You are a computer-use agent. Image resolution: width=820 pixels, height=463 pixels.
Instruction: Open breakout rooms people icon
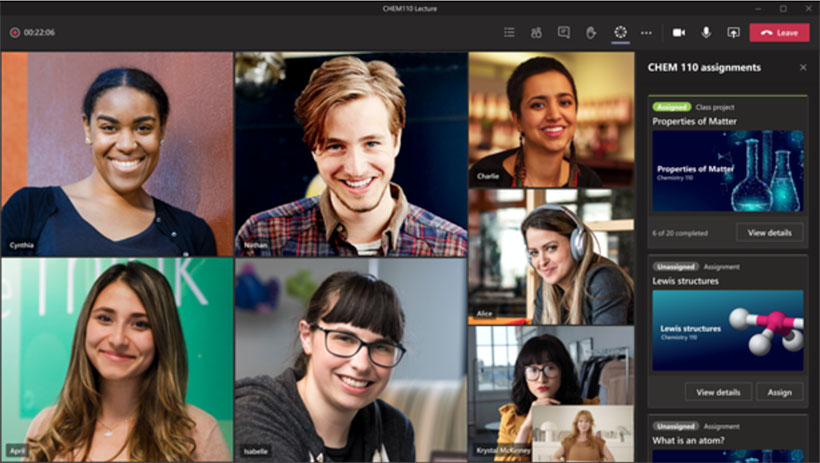click(x=536, y=32)
